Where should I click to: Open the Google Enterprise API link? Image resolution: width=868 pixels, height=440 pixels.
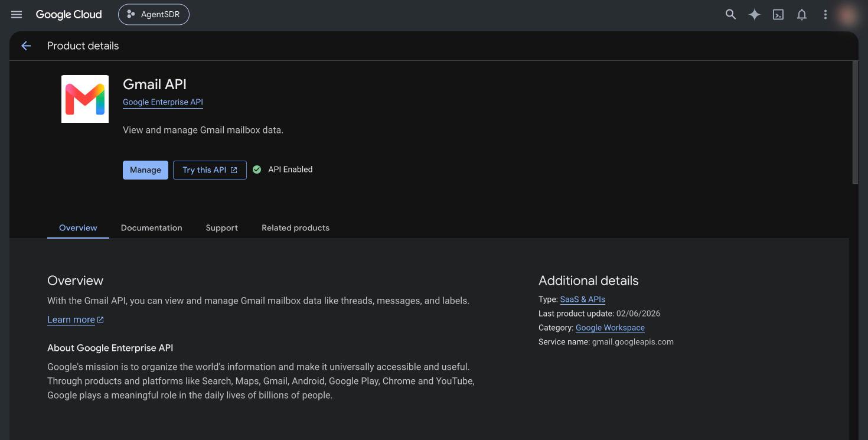[163, 102]
